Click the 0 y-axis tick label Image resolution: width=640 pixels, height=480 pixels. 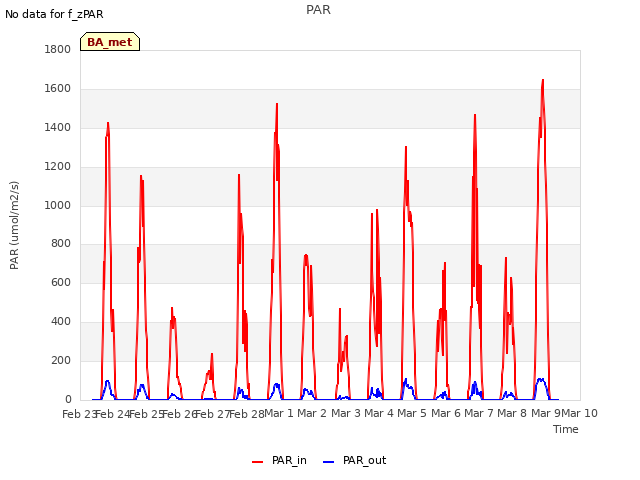[68, 399]
